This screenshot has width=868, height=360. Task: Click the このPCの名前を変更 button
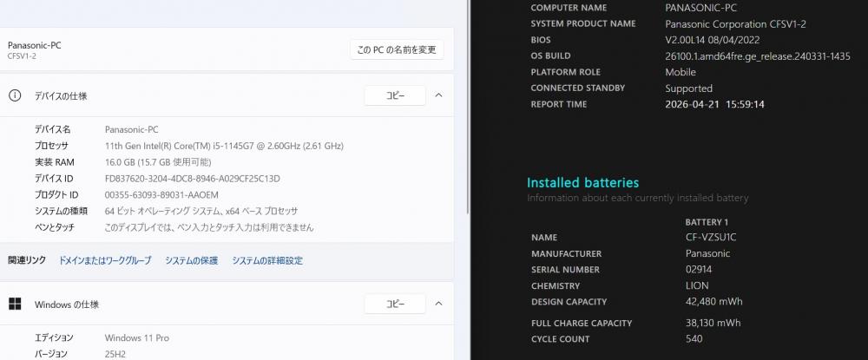[397, 49]
